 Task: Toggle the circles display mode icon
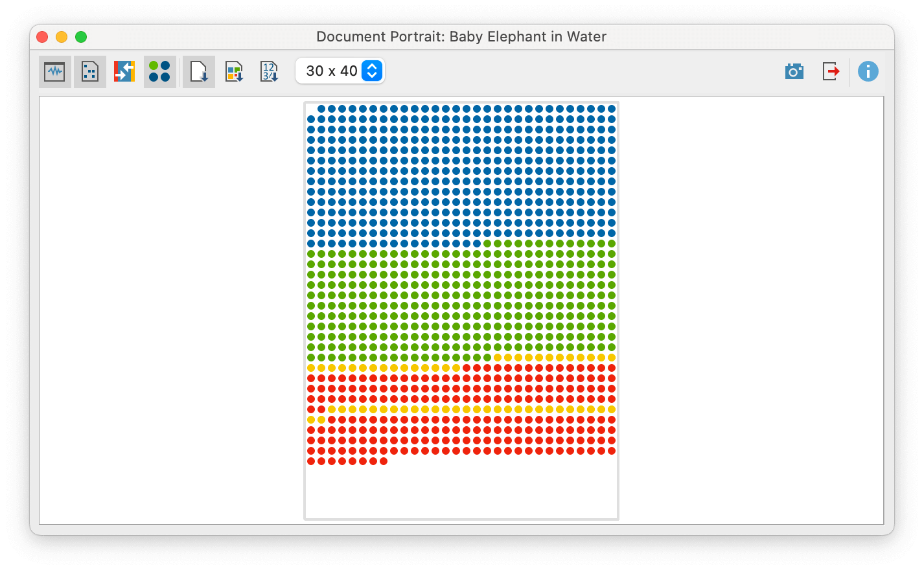coord(159,71)
